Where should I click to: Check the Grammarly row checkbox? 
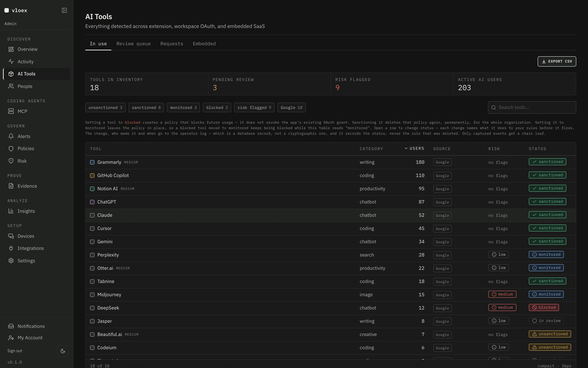pyautogui.click(x=92, y=162)
